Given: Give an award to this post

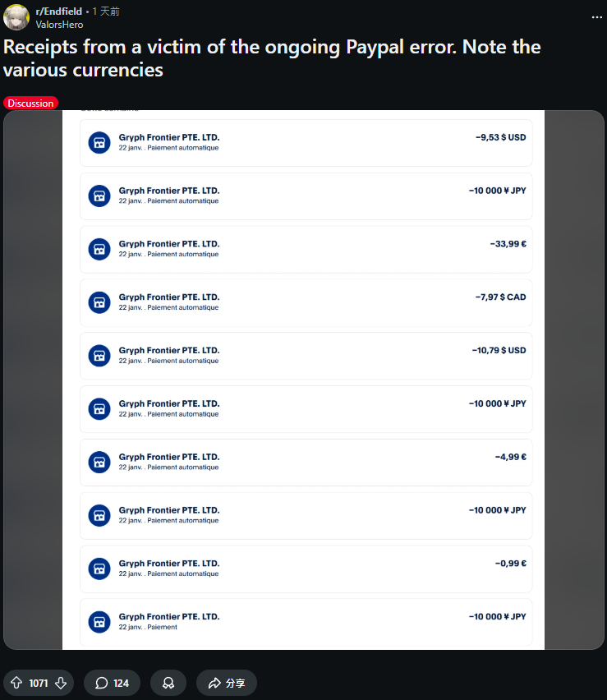Looking at the screenshot, I should pyautogui.click(x=168, y=683).
